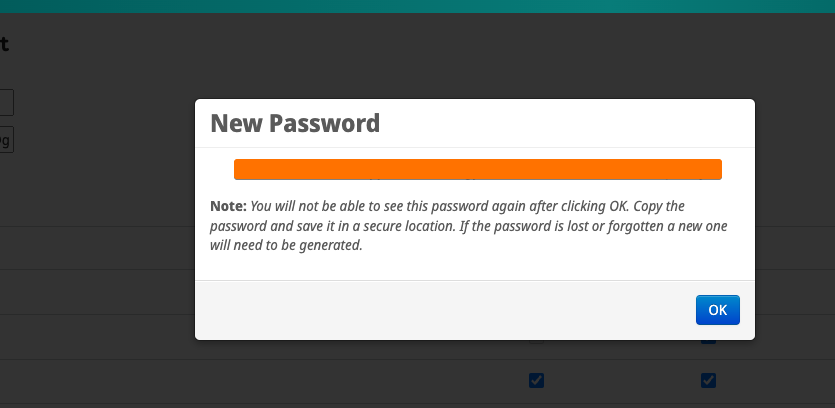835x408 pixels.
Task: Select the orange highlighted new password field
Action: [478, 169]
